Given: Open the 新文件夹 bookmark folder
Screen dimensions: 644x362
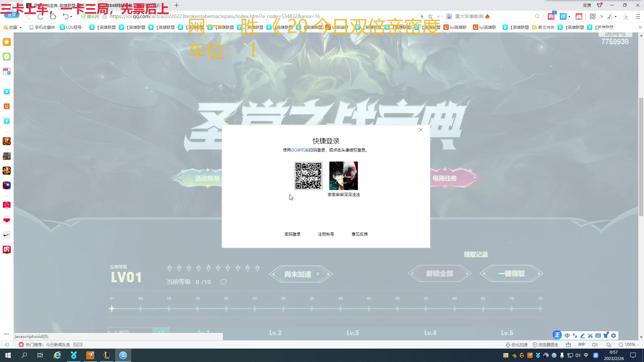Looking at the screenshot, I should click(x=543, y=27).
